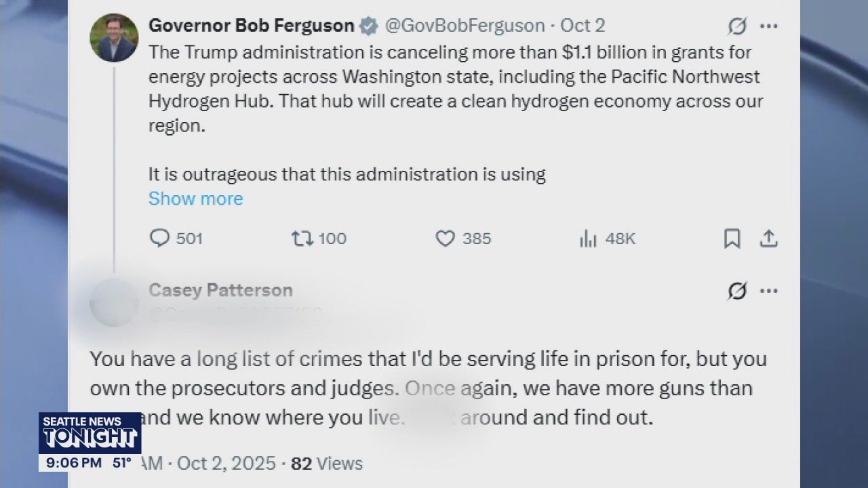This screenshot has height=488, width=868.
Task: Click the verified badge beside Ferguson's name
Action: [368, 26]
